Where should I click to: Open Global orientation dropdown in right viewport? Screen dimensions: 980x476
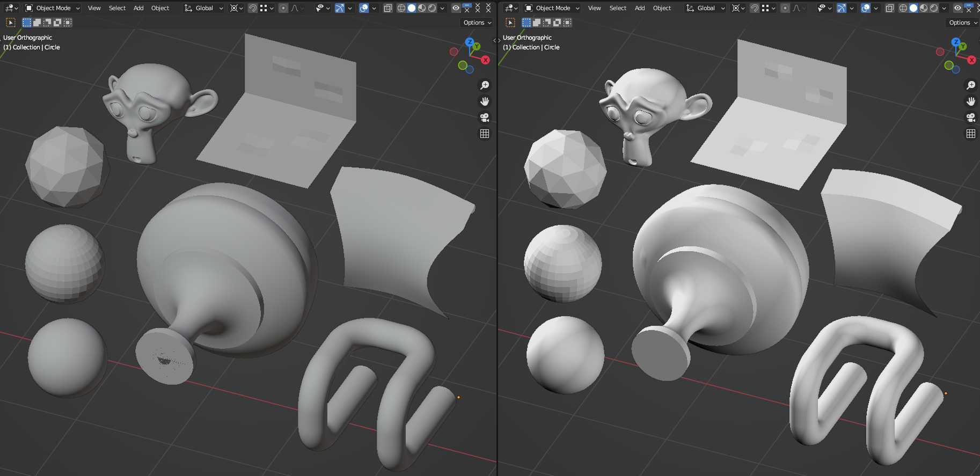(705, 8)
